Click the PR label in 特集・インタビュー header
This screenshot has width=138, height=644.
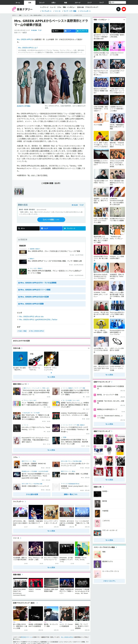124,20
